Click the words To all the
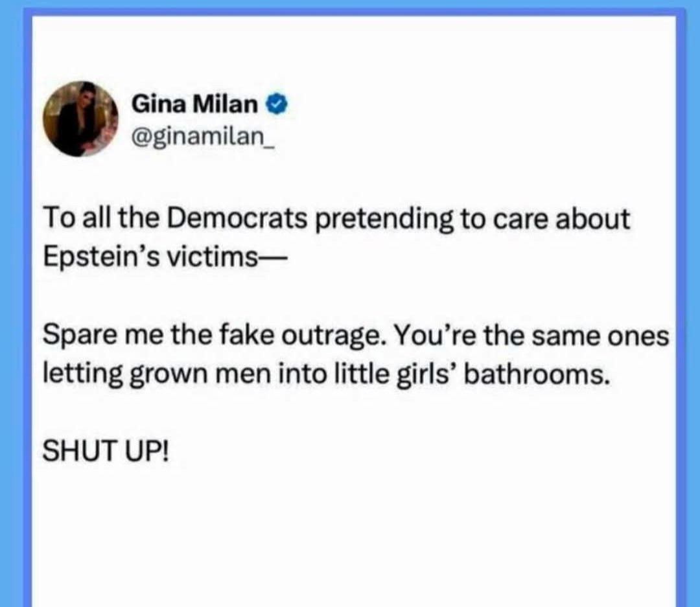 (x=101, y=219)
